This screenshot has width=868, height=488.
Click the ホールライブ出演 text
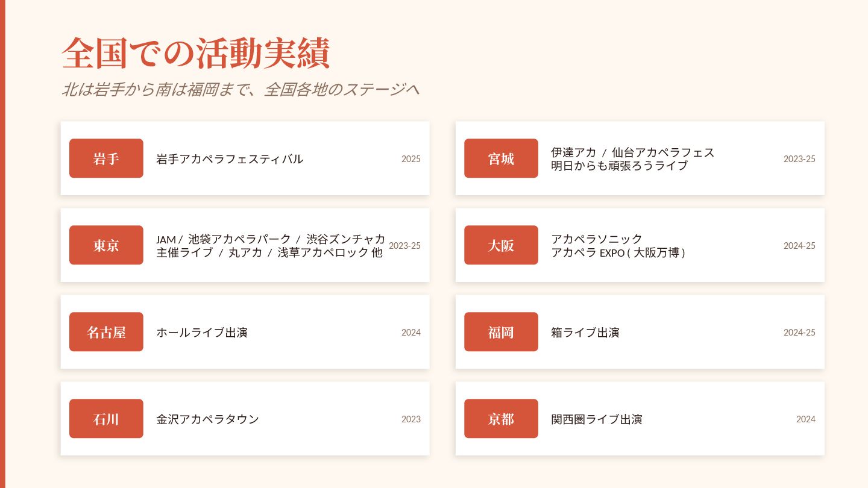202,333
